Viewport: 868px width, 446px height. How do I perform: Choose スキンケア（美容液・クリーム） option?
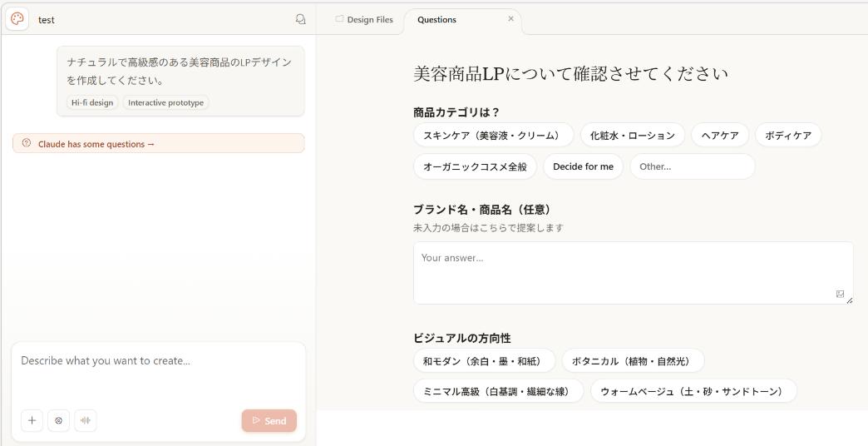tap(493, 135)
